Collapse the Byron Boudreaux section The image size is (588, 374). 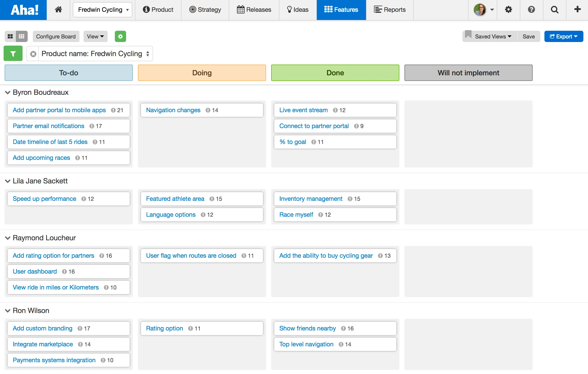tap(8, 92)
